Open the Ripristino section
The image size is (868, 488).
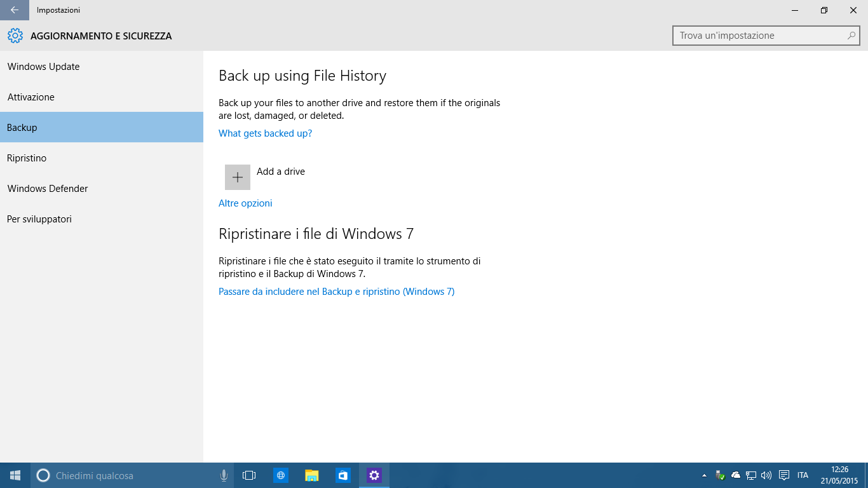pyautogui.click(x=102, y=158)
